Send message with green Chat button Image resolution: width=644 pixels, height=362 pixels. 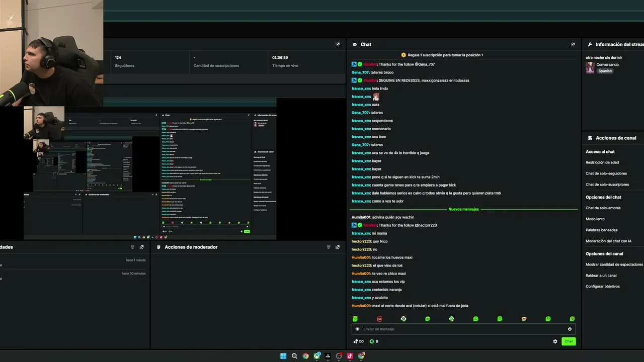click(569, 341)
